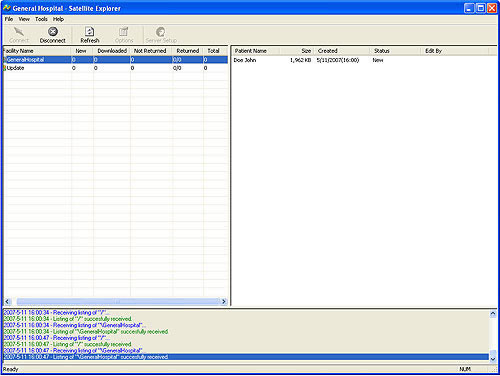Select log line Receiving listing of "/" at 16:00:47
The height and width of the screenshot is (376, 500).
(56, 338)
